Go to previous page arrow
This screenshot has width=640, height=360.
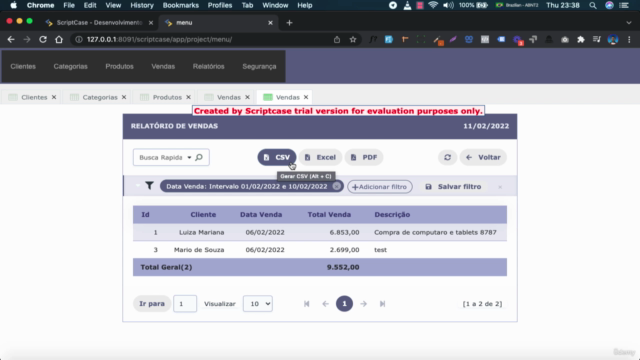(x=325, y=304)
